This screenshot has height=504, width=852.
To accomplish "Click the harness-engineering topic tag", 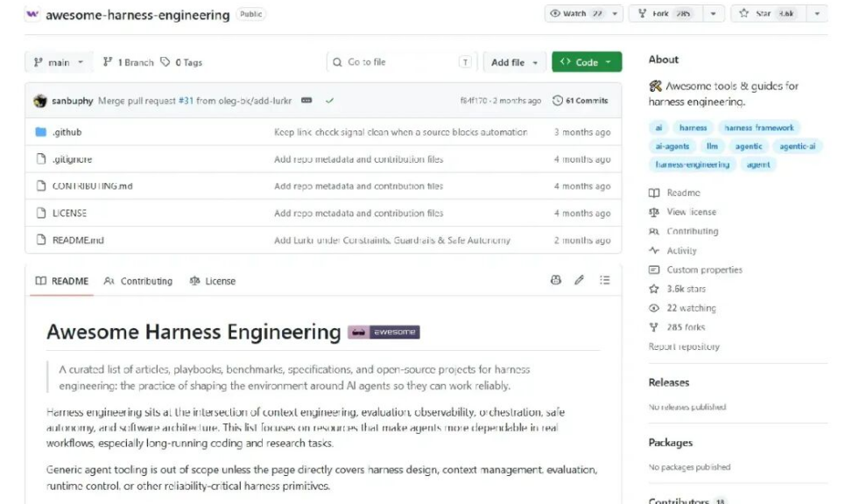I will (x=693, y=164).
